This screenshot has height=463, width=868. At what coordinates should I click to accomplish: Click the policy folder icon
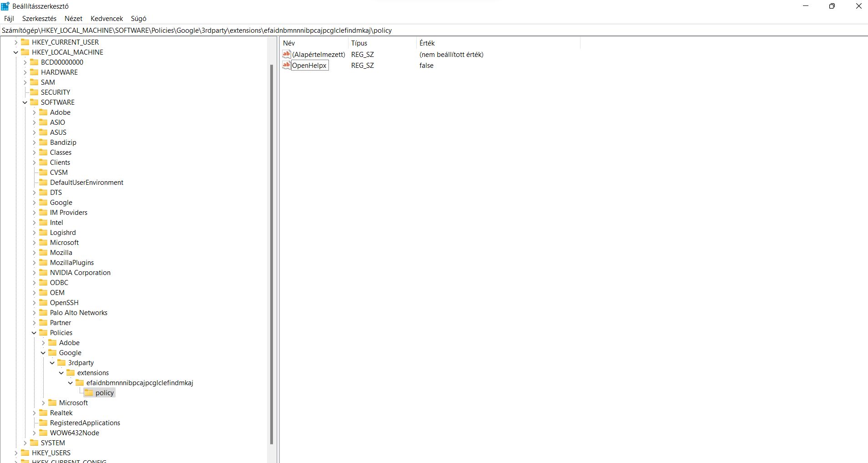coord(89,392)
